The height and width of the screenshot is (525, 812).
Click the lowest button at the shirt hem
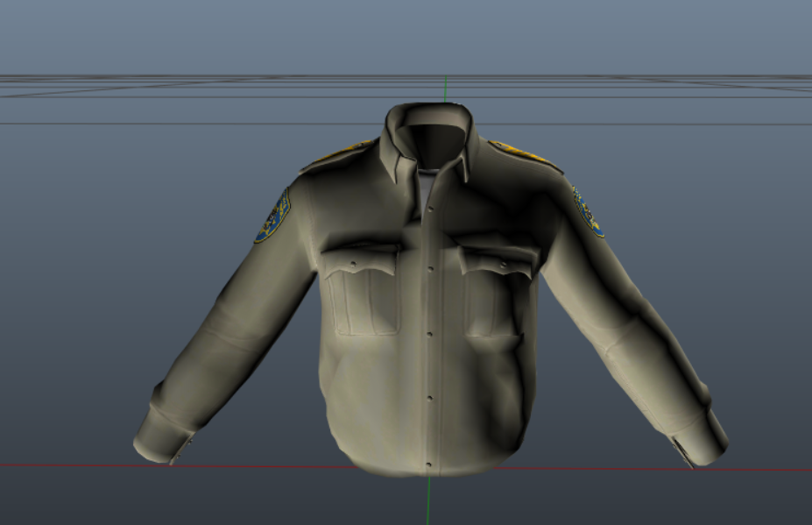pyautogui.click(x=428, y=464)
